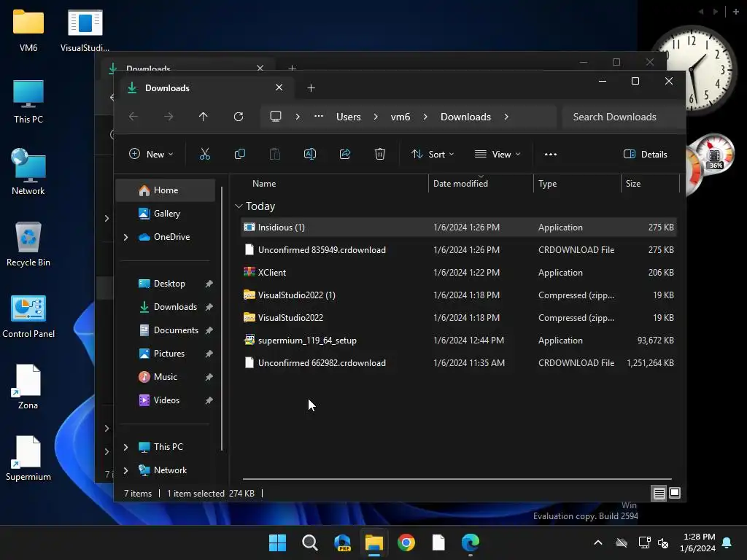Select Recycle Bin on desktop
Image resolution: width=747 pixels, height=560 pixels.
[28, 244]
